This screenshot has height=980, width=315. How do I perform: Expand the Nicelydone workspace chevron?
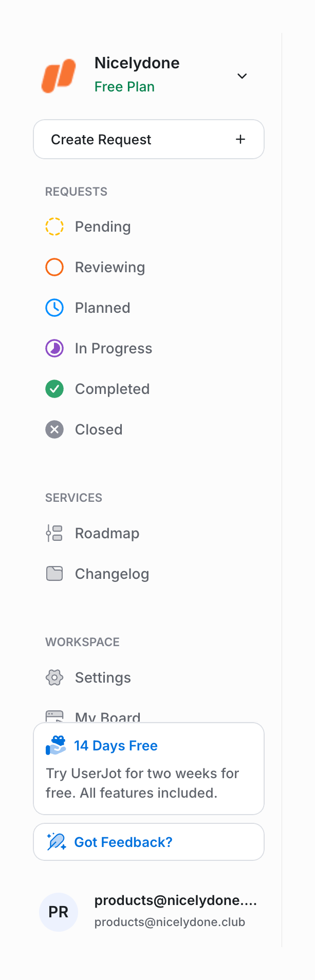tap(242, 76)
